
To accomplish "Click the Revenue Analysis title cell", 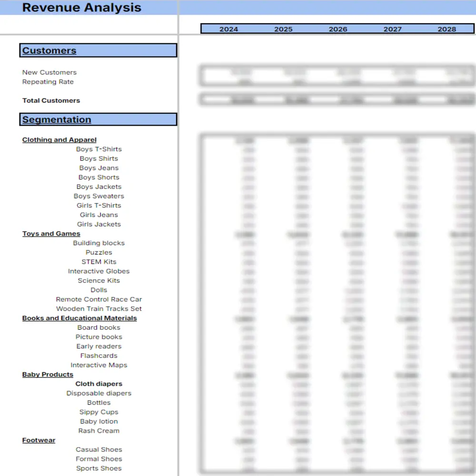I will click(x=82, y=8).
